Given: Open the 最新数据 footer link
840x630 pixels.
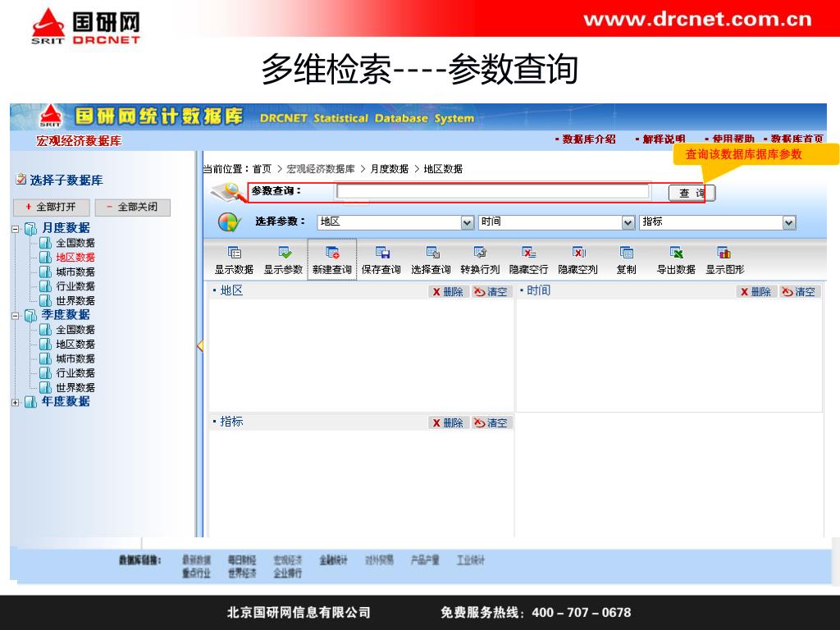Looking at the screenshot, I should tap(196, 560).
